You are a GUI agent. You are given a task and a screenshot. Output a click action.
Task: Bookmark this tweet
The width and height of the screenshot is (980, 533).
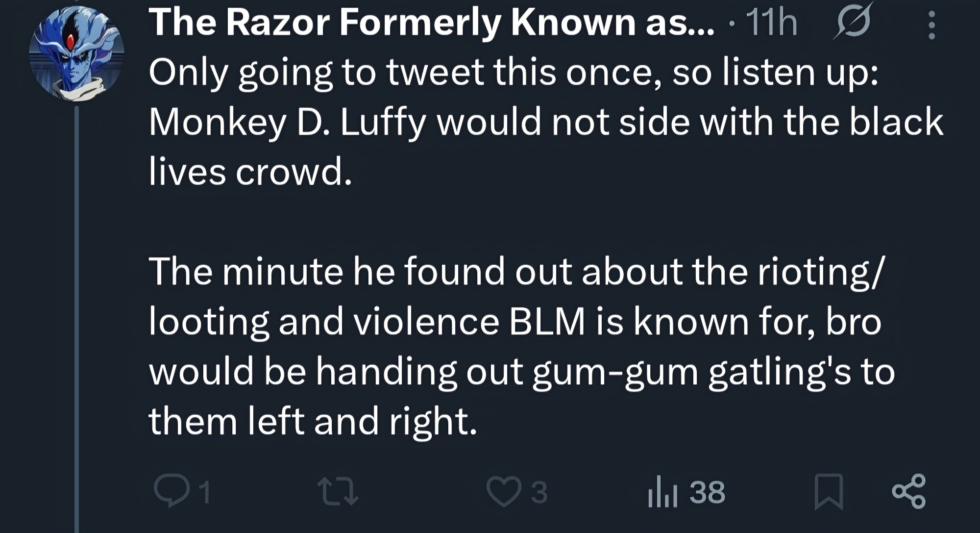[828, 492]
